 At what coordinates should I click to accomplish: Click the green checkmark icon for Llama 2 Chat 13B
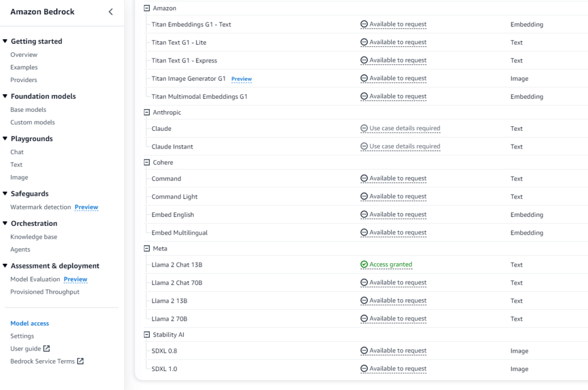point(363,264)
